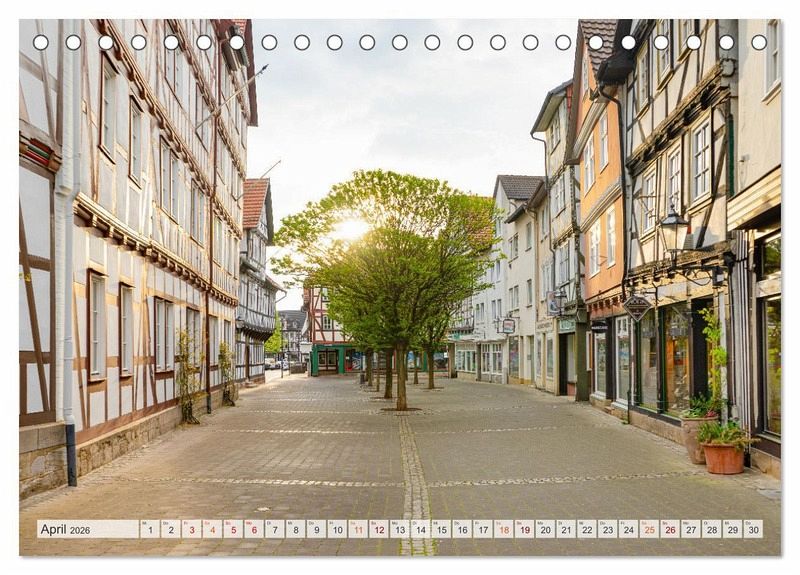Click the trunk of the nearest tree
The height and width of the screenshot is (575, 800).
[401, 378]
